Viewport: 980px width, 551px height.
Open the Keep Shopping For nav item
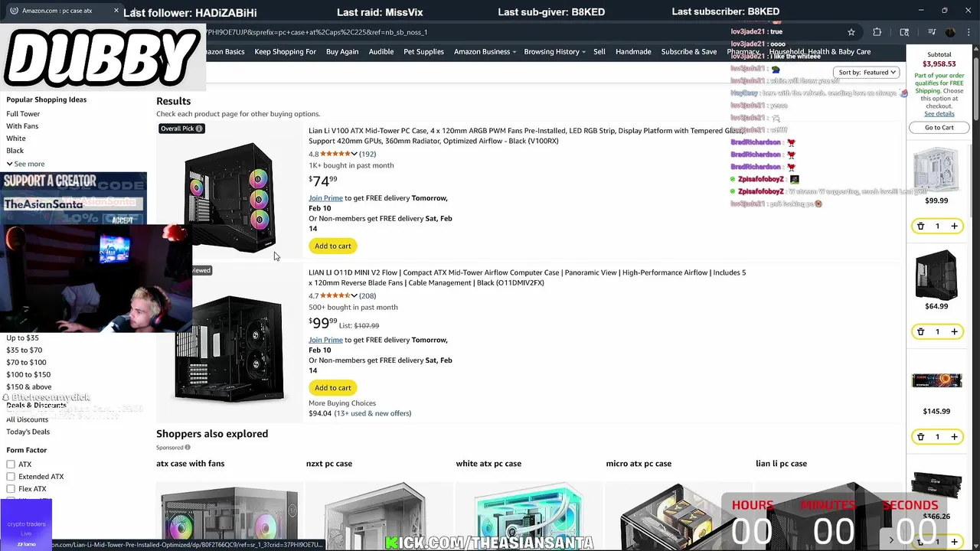pos(285,52)
